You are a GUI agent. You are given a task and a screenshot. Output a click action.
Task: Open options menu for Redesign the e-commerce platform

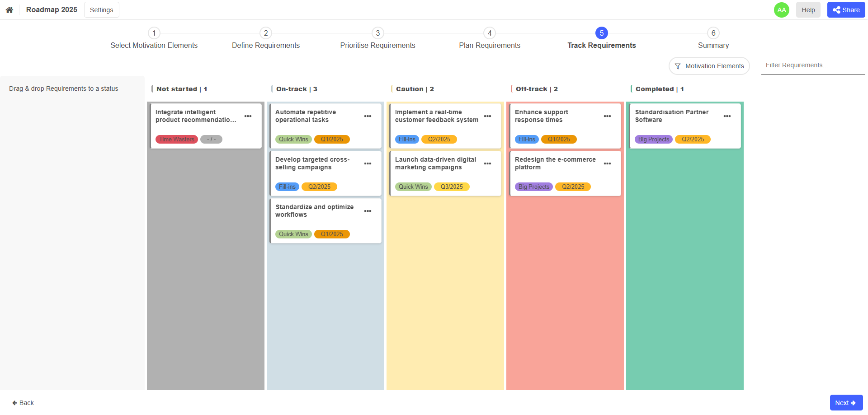(x=607, y=163)
